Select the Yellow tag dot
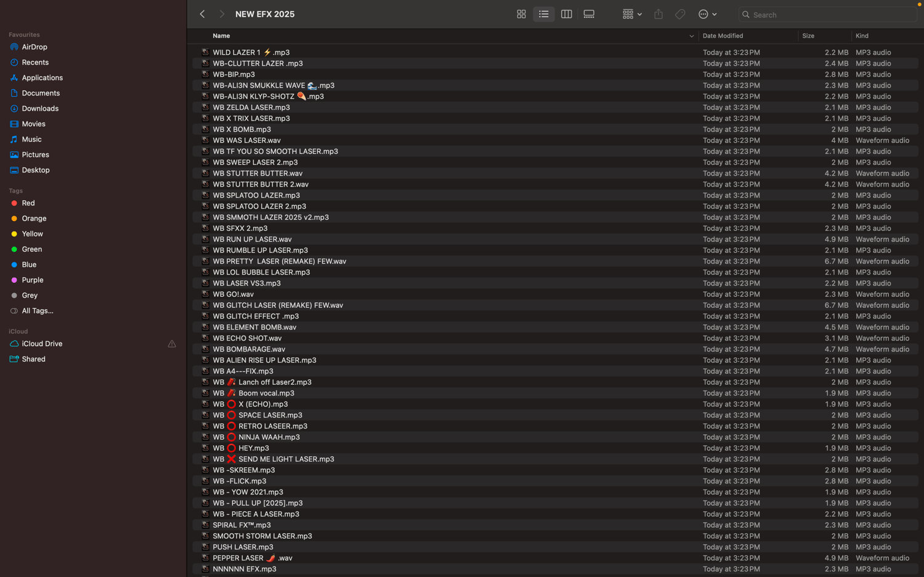 pyautogui.click(x=14, y=234)
